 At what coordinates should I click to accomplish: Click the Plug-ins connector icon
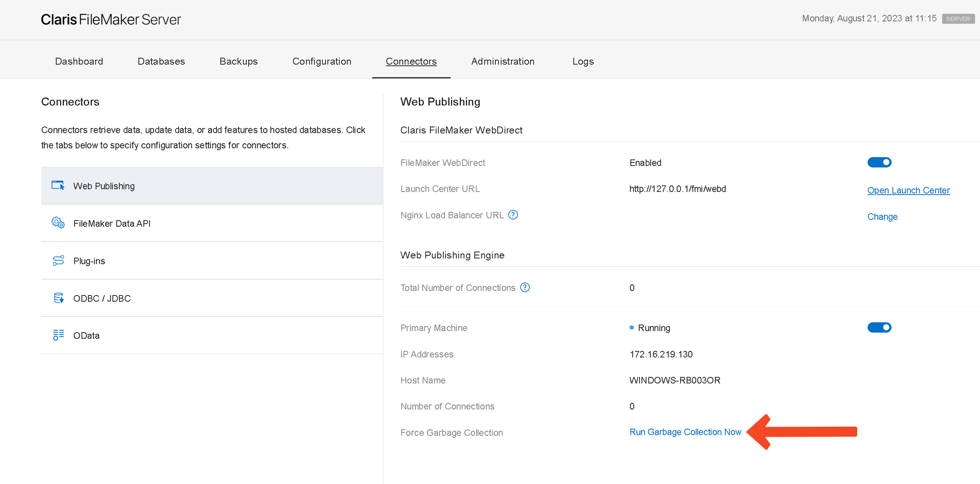tap(58, 261)
